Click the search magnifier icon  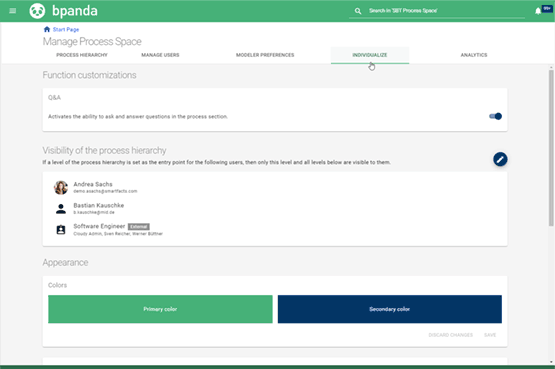[358, 11]
